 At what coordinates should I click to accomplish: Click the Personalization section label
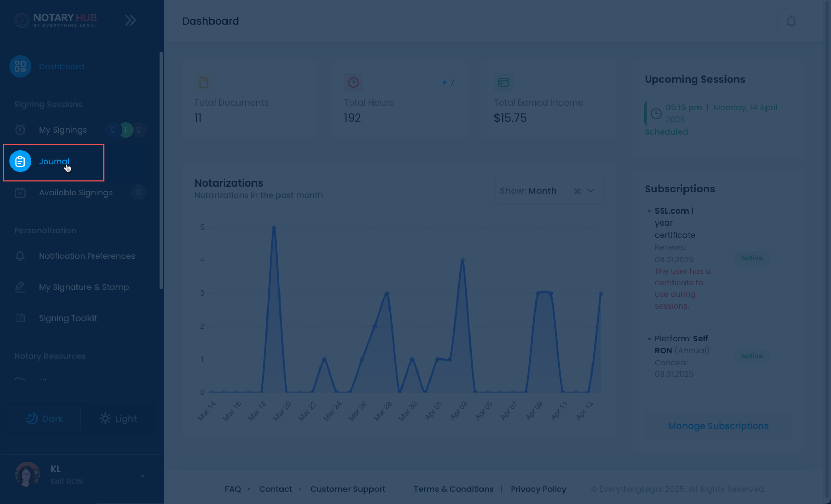(45, 231)
